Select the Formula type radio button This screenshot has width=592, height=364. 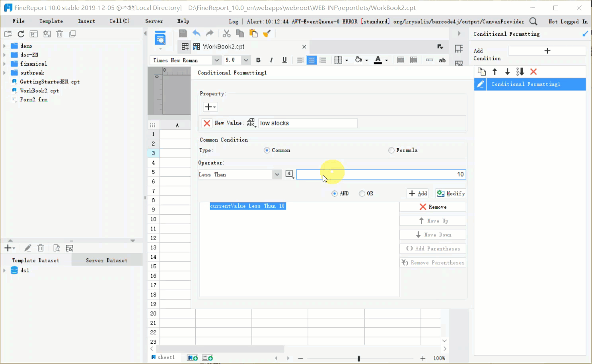391,150
